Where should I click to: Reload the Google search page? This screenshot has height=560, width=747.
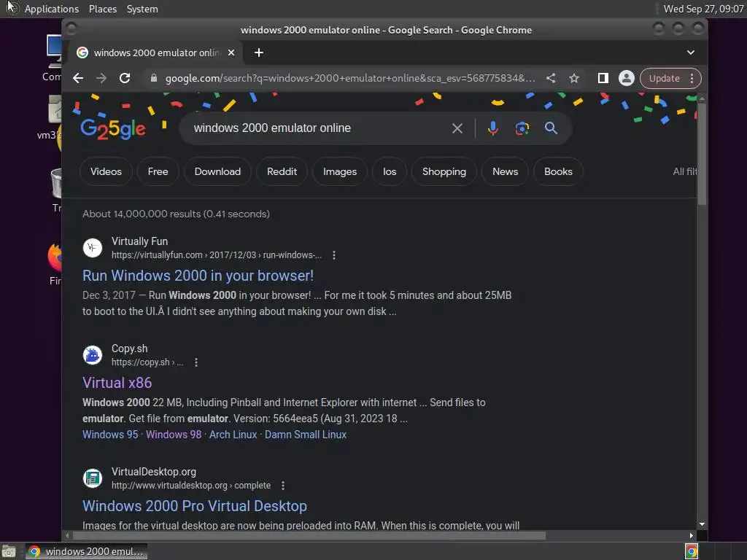click(x=125, y=78)
